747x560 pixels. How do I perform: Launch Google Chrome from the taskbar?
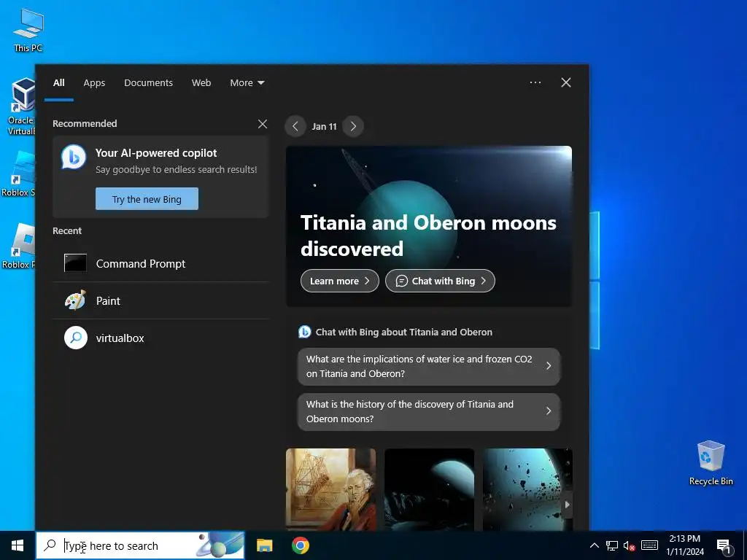pos(300,545)
